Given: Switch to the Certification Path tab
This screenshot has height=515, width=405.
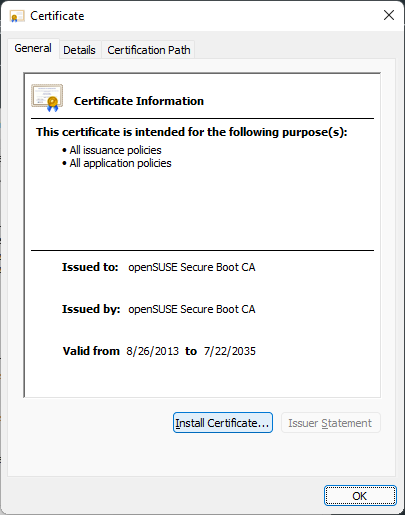Looking at the screenshot, I should pos(149,50).
